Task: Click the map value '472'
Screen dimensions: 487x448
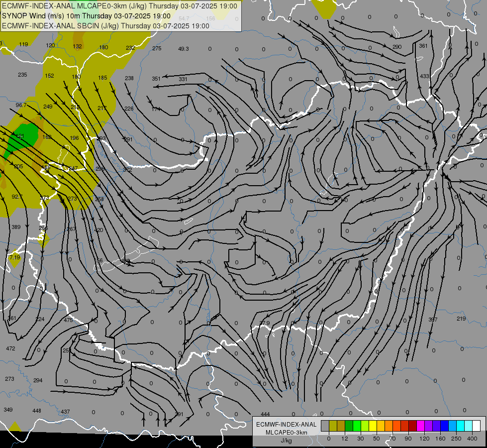Action: pyautogui.click(x=10, y=348)
